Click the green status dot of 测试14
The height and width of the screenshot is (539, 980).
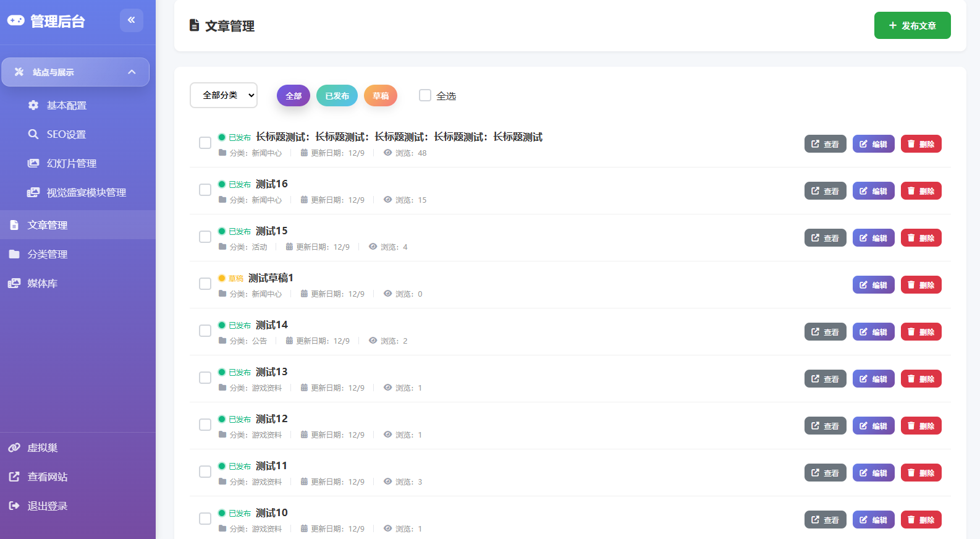click(222, 325)
